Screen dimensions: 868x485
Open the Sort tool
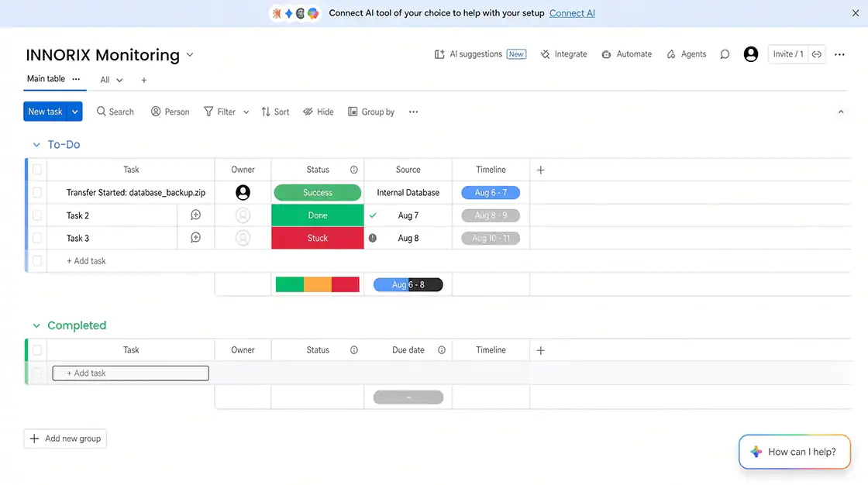(275, 112)
